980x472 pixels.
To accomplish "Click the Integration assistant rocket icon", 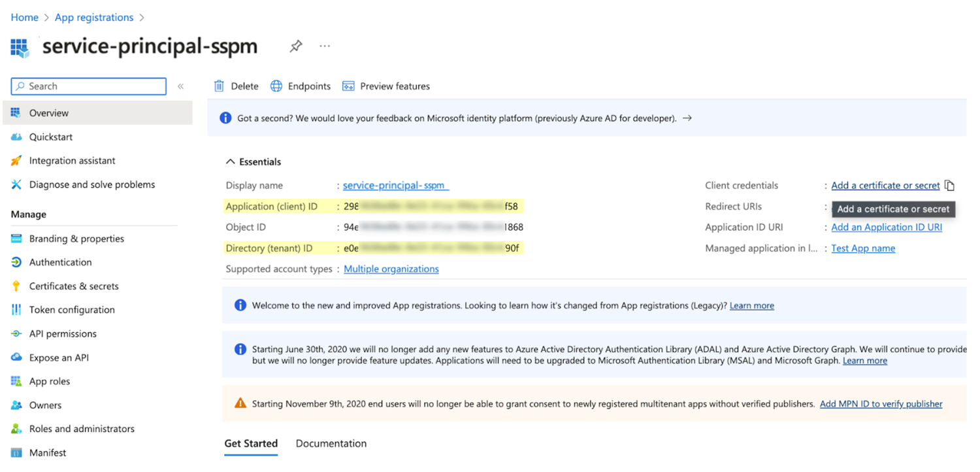I will tap(16, 161).
